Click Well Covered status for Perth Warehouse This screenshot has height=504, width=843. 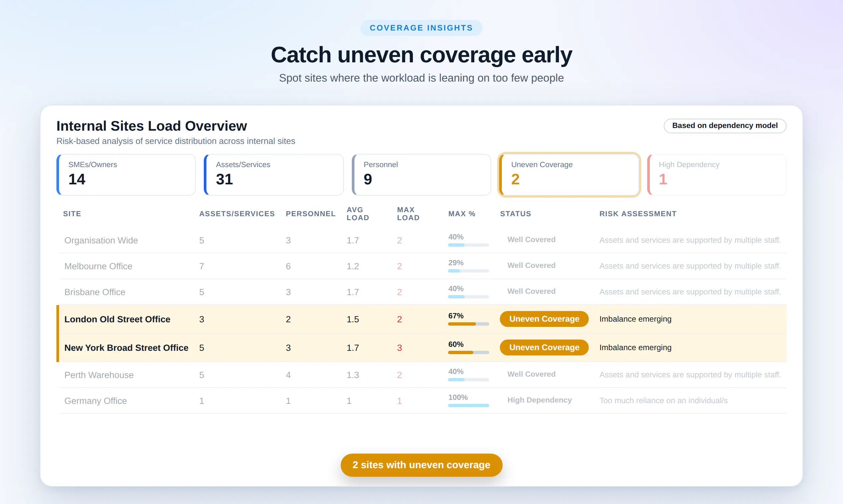(x=531, y=374)
